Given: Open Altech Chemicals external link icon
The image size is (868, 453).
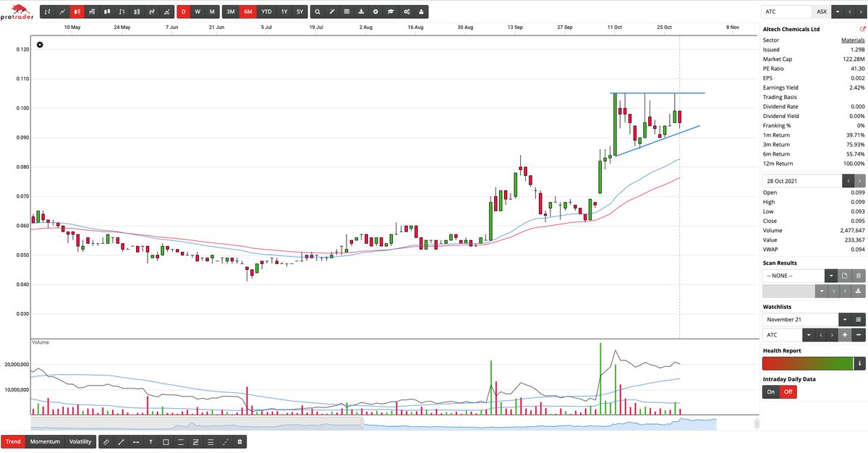Looking at the screenshot, I should pyautogui.click(x=862, y=29).
